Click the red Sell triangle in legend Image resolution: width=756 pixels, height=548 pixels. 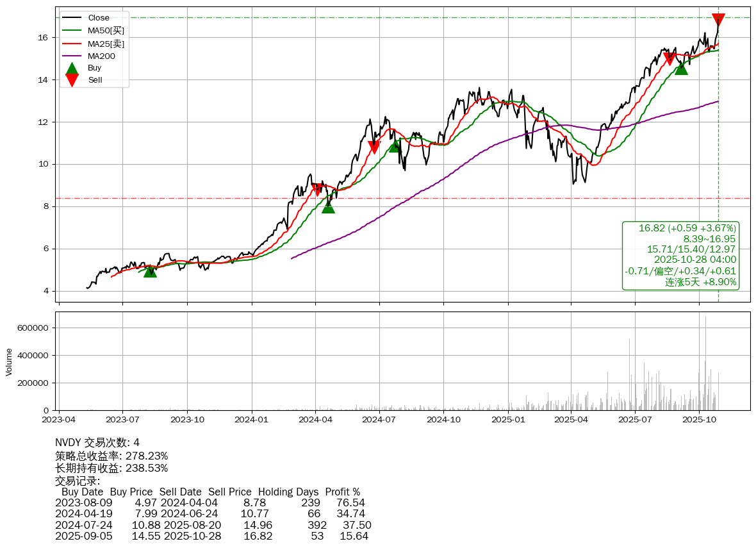72,80
